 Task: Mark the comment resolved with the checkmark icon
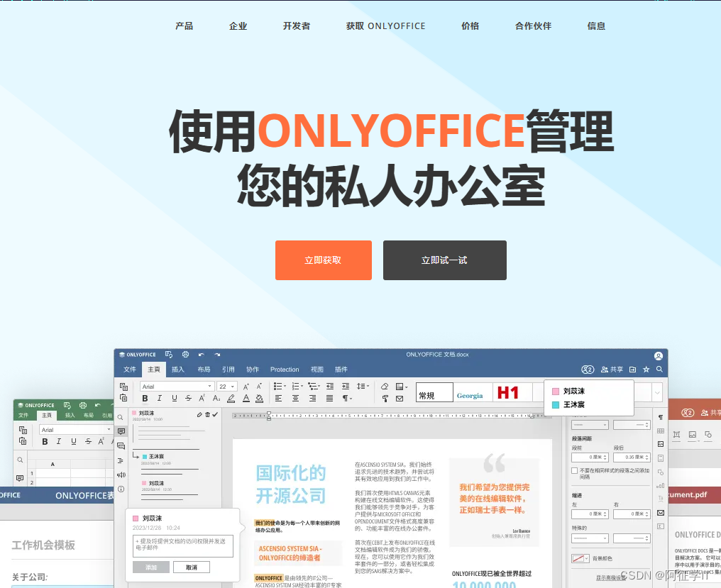pyautogui.click(x=216, y=414)
